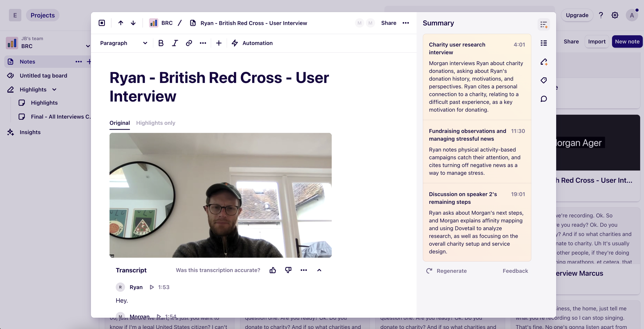The height and width of the screenshot is (329, 644).
Task: Open Insights in the left sidebar
Action: 30,132
